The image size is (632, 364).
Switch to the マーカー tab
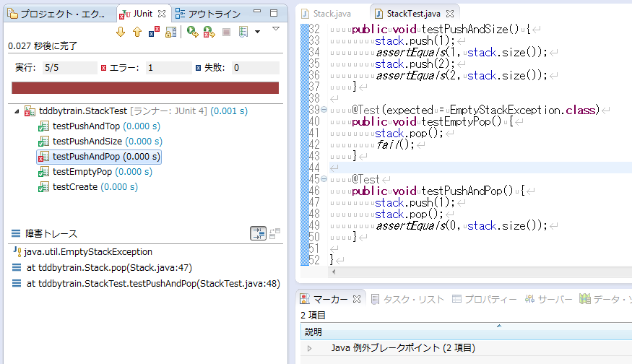click(x=331, y=299)
